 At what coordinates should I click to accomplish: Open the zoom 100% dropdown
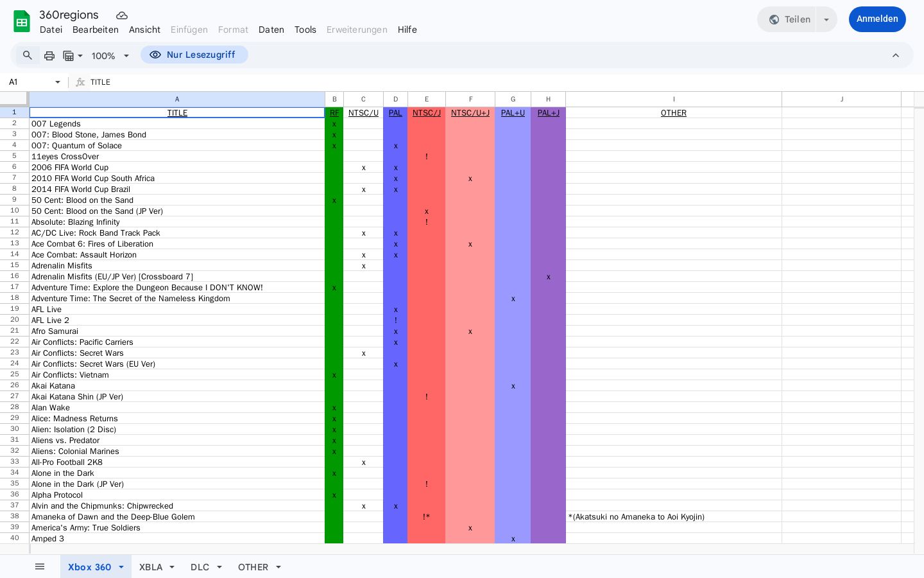[x=110, y=56]
